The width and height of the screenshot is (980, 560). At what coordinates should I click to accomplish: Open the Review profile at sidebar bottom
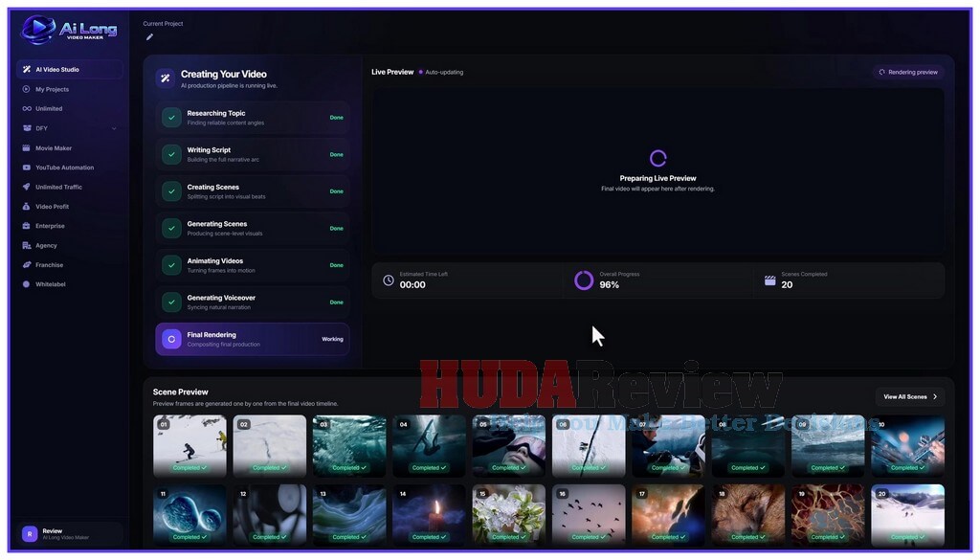point(69,534)
